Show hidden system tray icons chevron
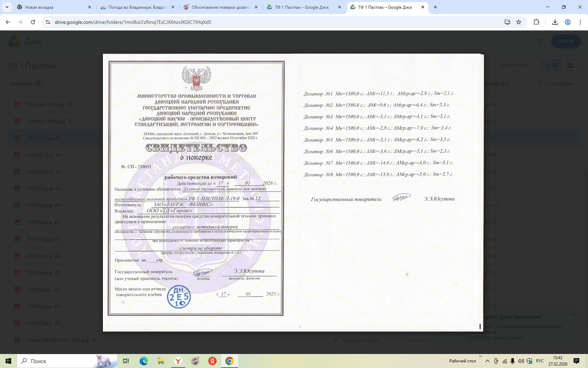 click(487, 361)
